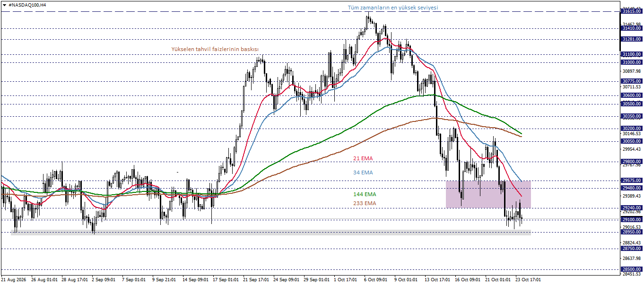The width and height of the screenshot is (644, 285).
Task: Click the 30500.00 price level tag
Action: click(x=632, y=104)
